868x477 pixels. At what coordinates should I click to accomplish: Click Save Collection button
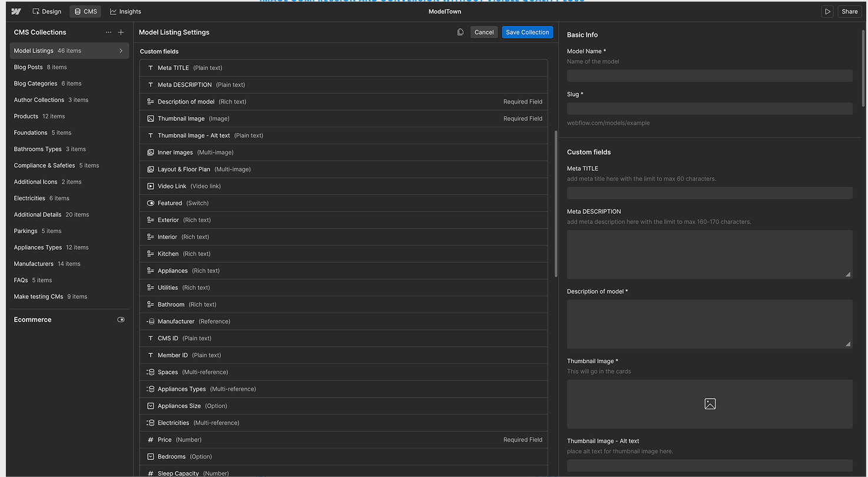[x=528, y=32]
